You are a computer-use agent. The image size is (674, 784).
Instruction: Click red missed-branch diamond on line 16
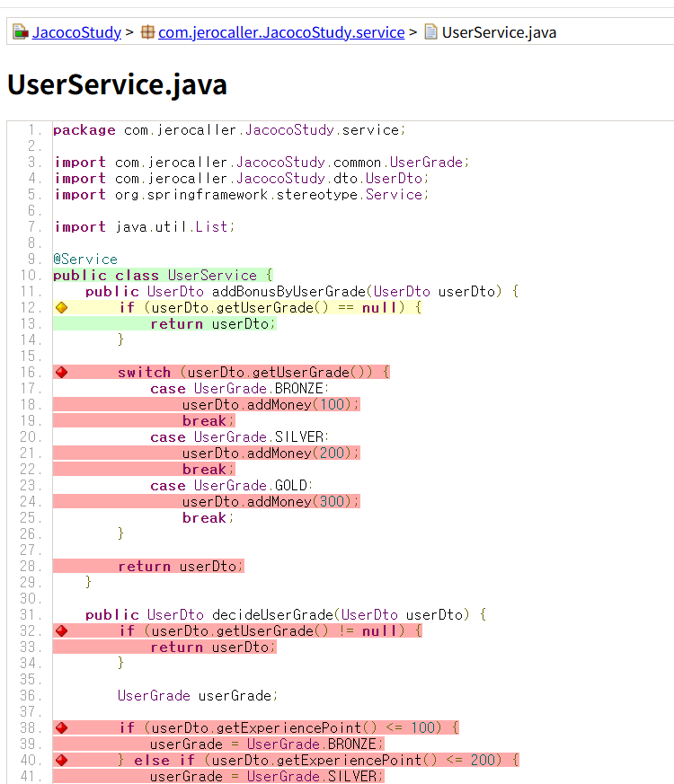(x=61, y=373)
